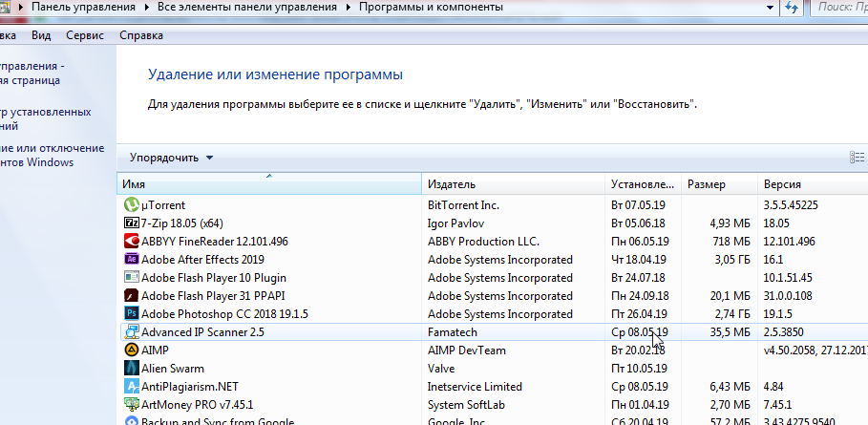The width and height of the screenshot is (868, 425).
Task: Select ArtMoney PRO v7.45.1 entry
Action: click(197, 405)
